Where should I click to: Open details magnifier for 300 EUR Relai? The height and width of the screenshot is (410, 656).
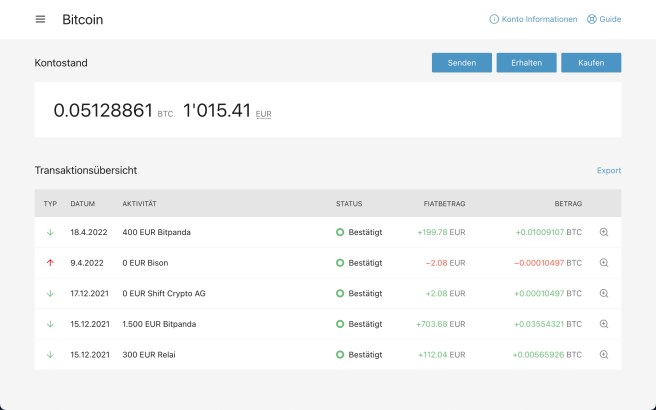point(604,354)
